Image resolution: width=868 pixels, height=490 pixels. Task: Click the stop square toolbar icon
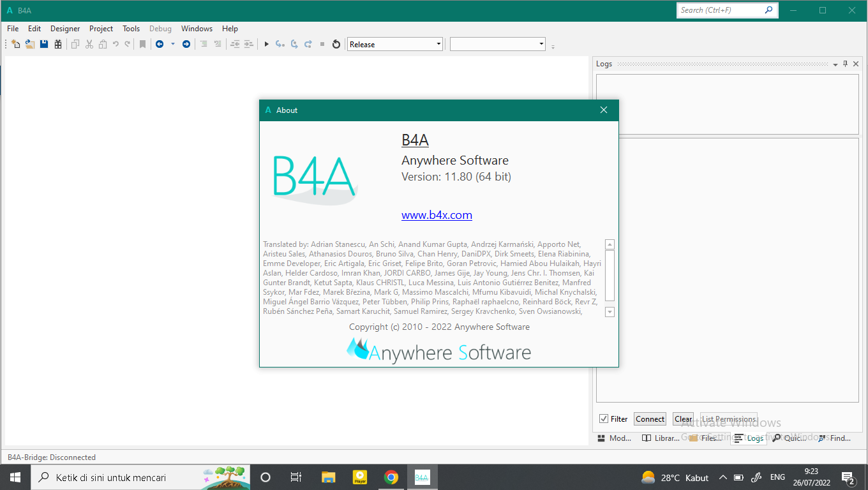click(x=322, y=44)
